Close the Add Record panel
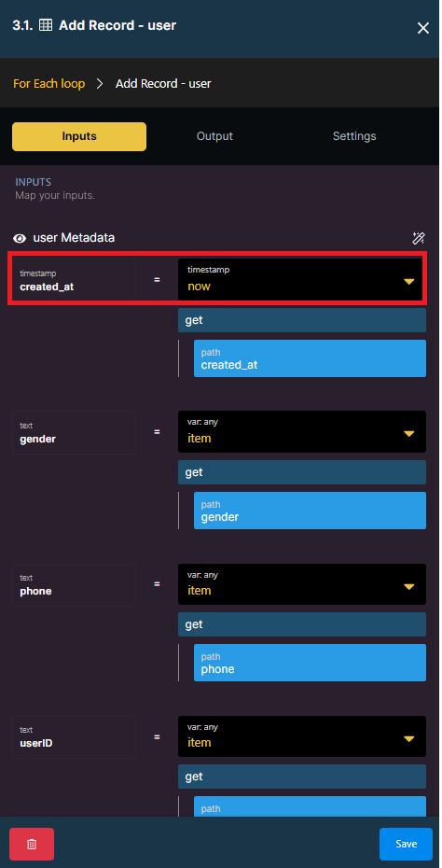 (x=422, y=28)
